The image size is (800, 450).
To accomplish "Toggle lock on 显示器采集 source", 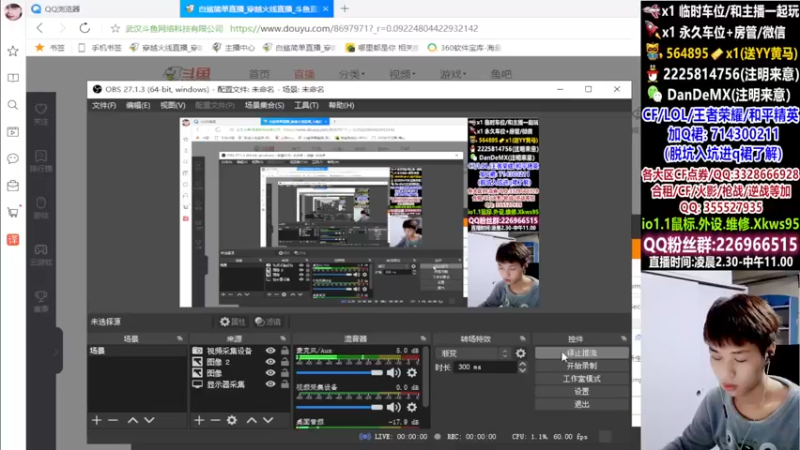I will pyautogui.click(x=285, y=384).
